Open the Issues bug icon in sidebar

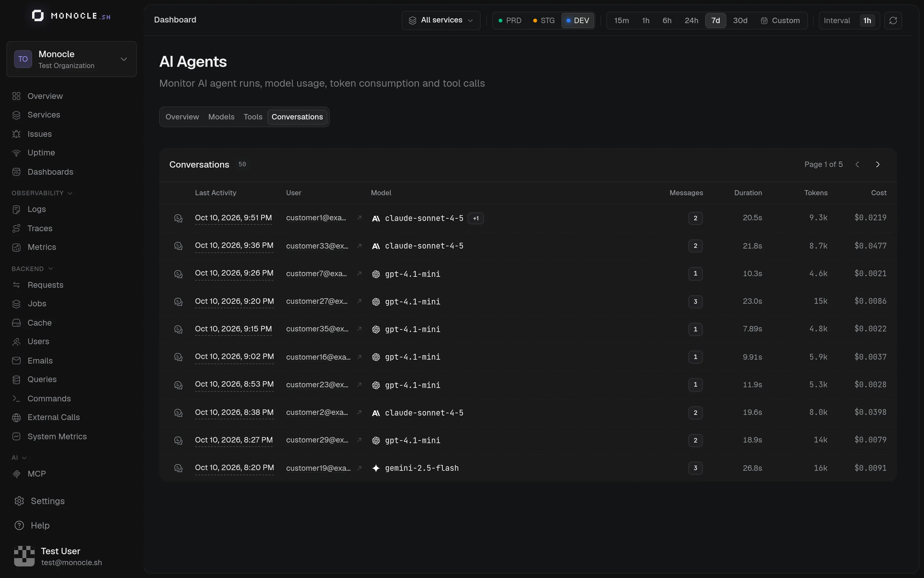16,134
